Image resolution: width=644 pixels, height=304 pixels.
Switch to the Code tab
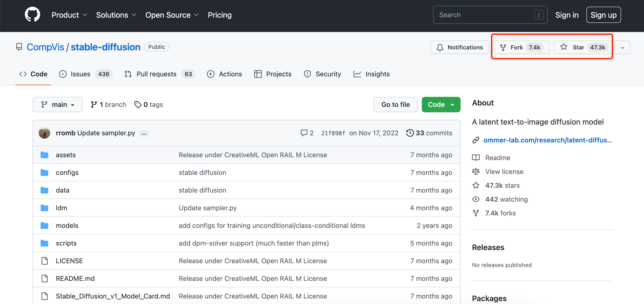tap(33, 74)
